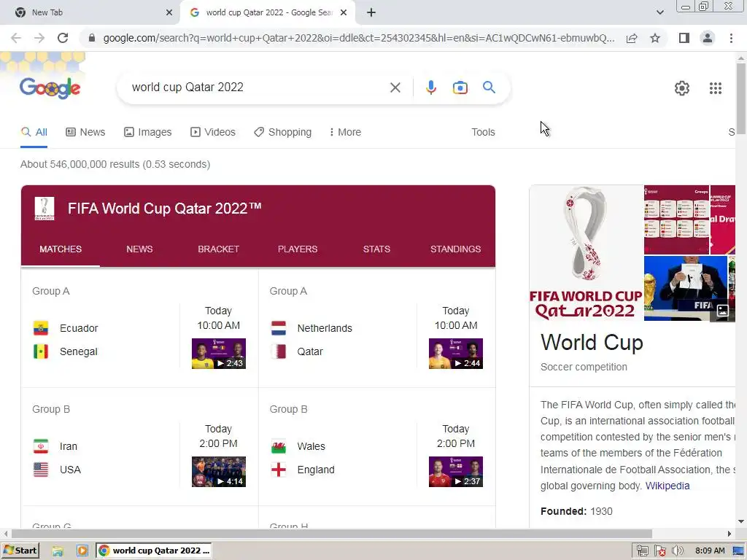Open Chrome three-dot menu
The height and width of the screenshot is (560, 747).
click(731, 38)
